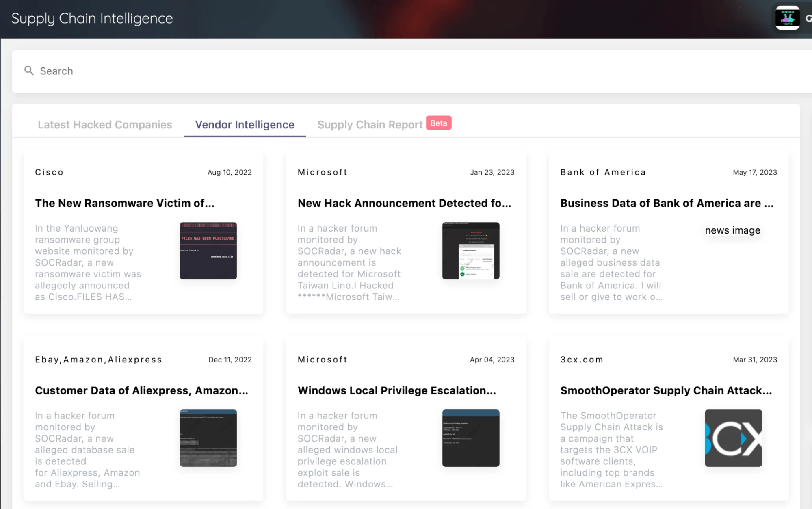The height and width of the screenshot is (509, 812).
Task: Click the search magnifier icon
Action: 29,71
